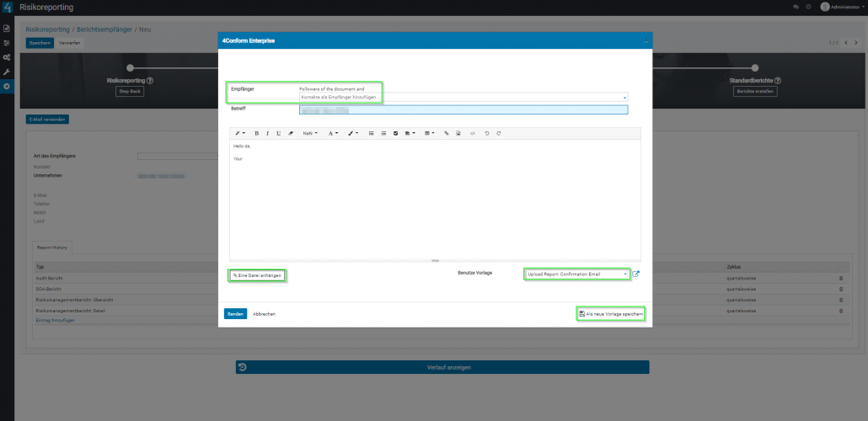Toggle bold formatting in the email editor
The image size is (868, 421).
pos(258,133)
